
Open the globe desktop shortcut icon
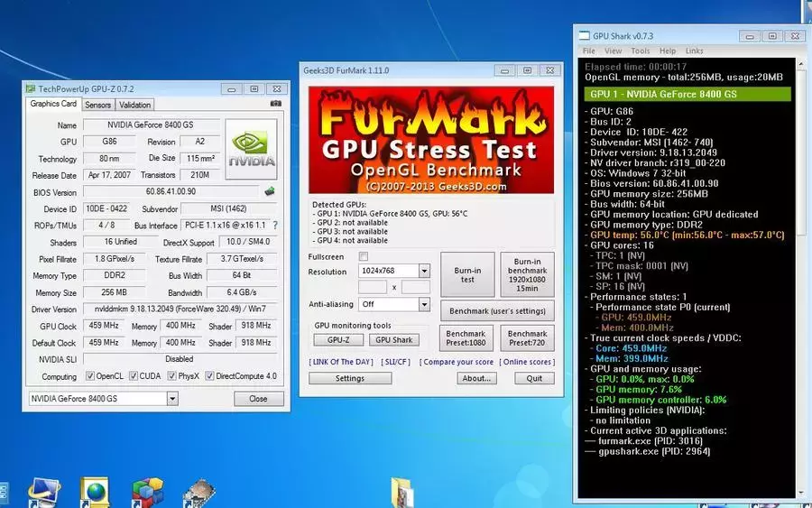[x=96, y=491]
